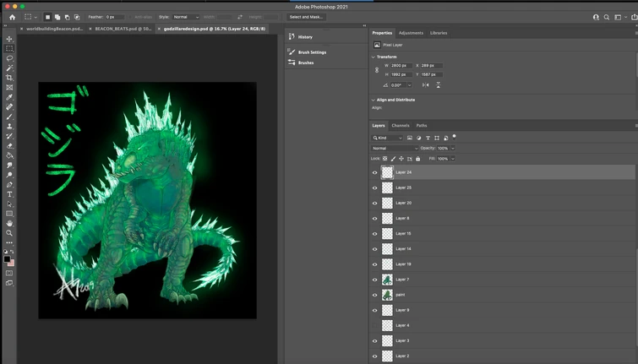Click the lock all layer icon

pyautogui.click(x=417, y=159)
